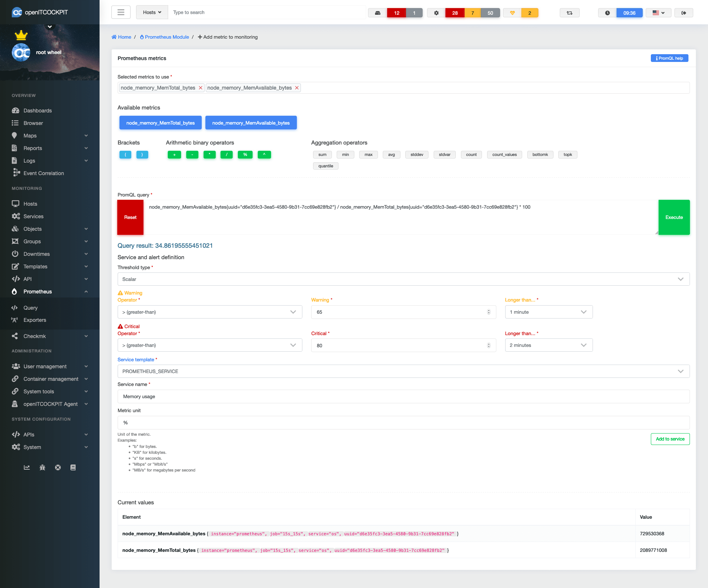
Task: Remove node_memory_MemTotal_bytes from selected metrics
Action: [201, 88]
